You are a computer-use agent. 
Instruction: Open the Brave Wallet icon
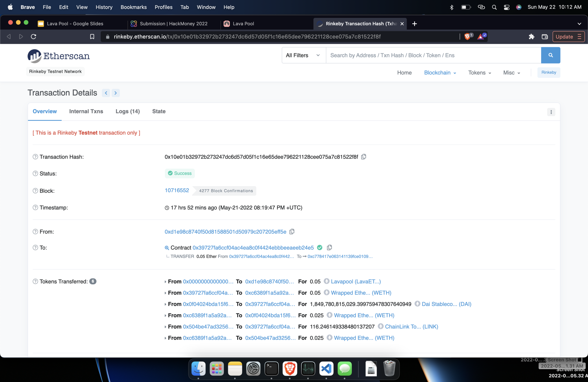click(x=545, y=37)
